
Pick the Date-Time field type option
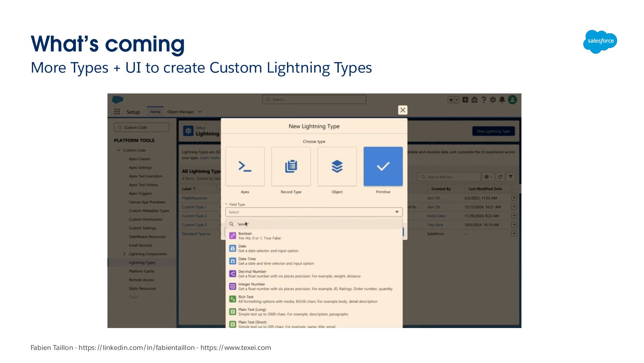(314, 261)
